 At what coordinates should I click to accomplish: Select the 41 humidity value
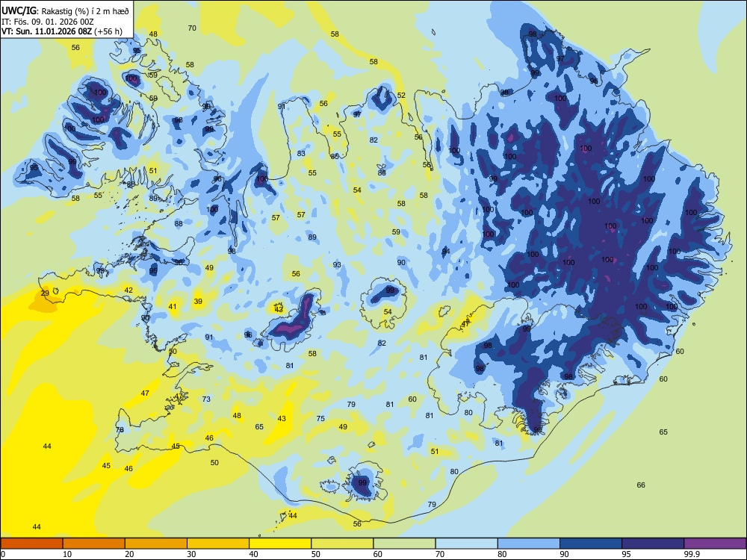click(173, 307)
